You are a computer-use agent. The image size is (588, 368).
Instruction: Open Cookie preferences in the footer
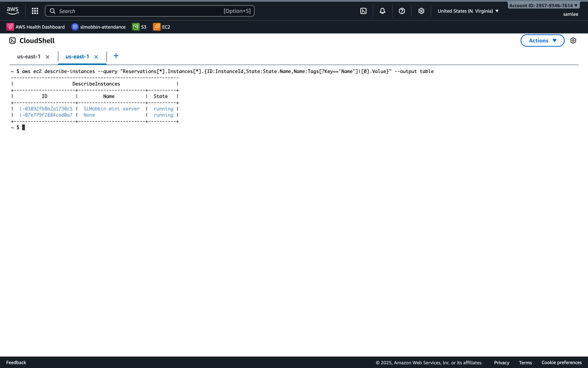point(561,362)
